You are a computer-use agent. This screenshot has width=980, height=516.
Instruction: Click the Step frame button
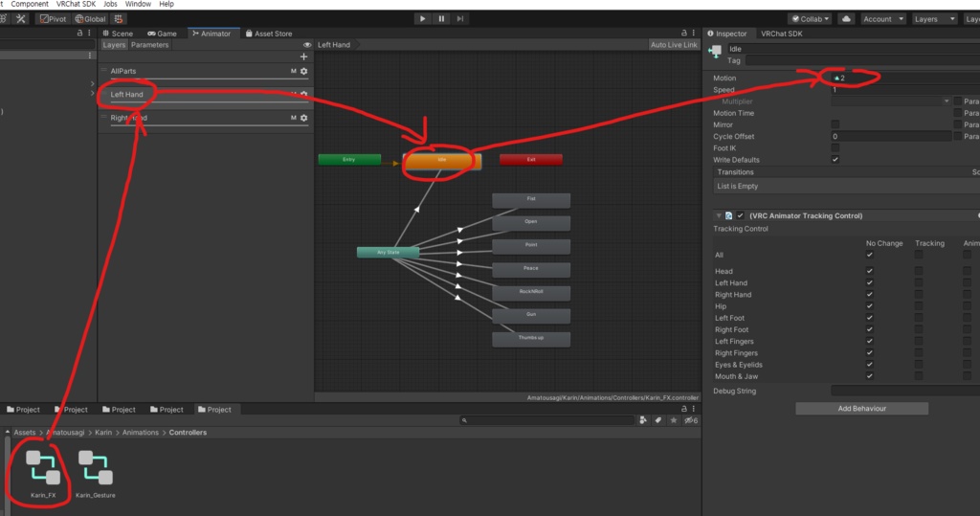click(460, 19)
